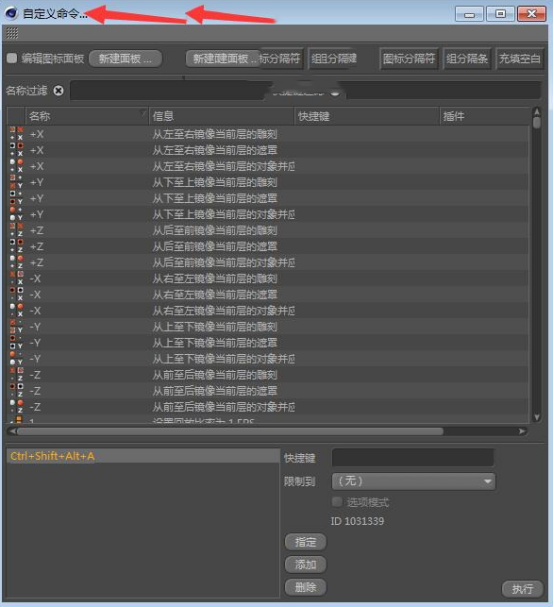Click the vertical scrollbar thumb of command list
The image size is (554, 607).
[537, 123]
